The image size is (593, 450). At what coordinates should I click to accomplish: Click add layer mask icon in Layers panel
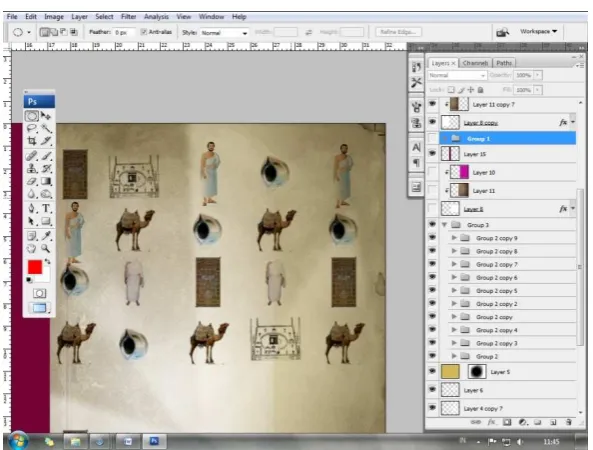(x=507, y=422)
